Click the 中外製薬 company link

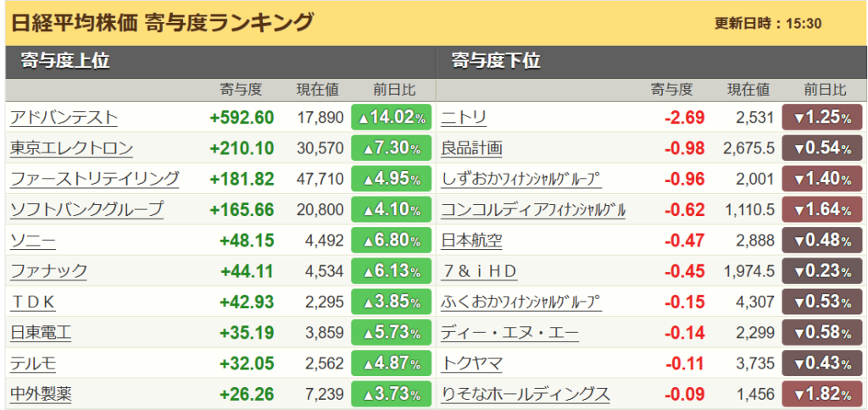coord(41,394)
